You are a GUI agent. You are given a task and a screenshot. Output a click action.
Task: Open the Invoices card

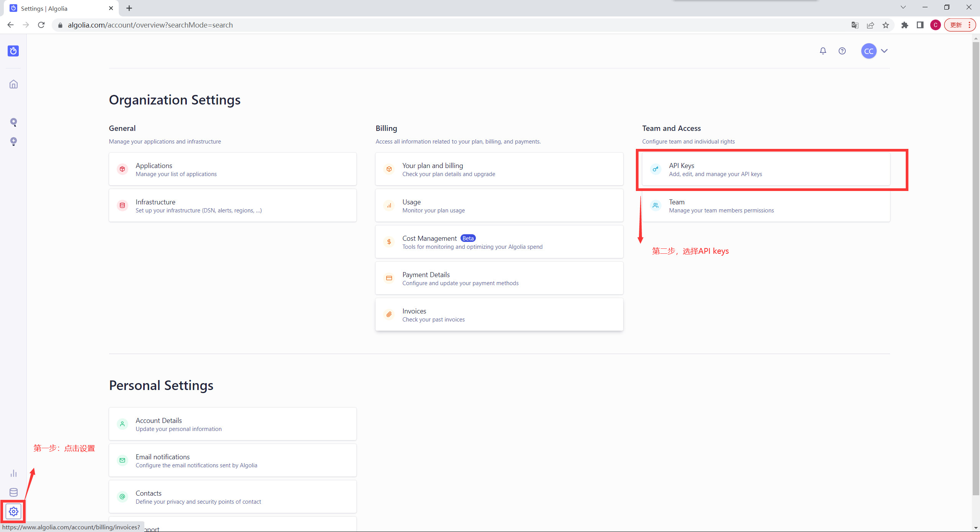point(499,314)
